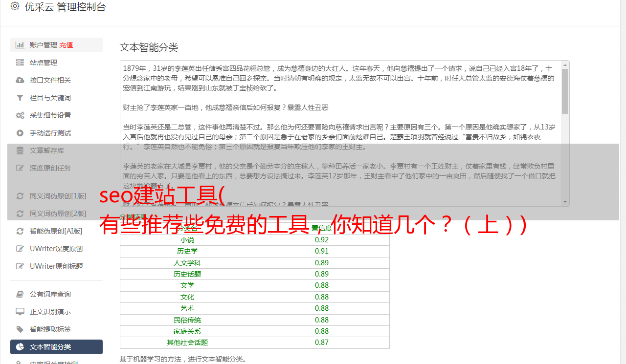Click the 置信度 column header

(322, 228)
